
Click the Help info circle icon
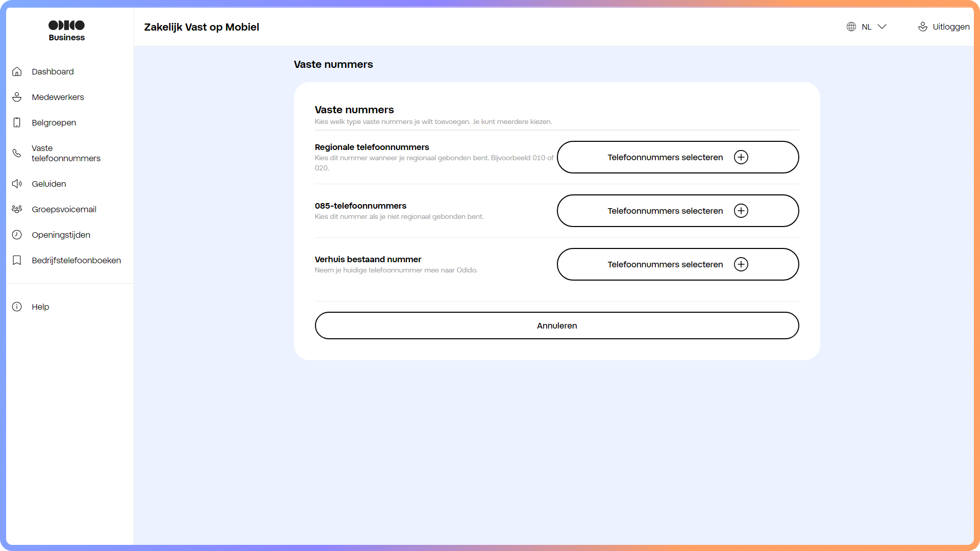pyautogui.click(x=17, y=307)
